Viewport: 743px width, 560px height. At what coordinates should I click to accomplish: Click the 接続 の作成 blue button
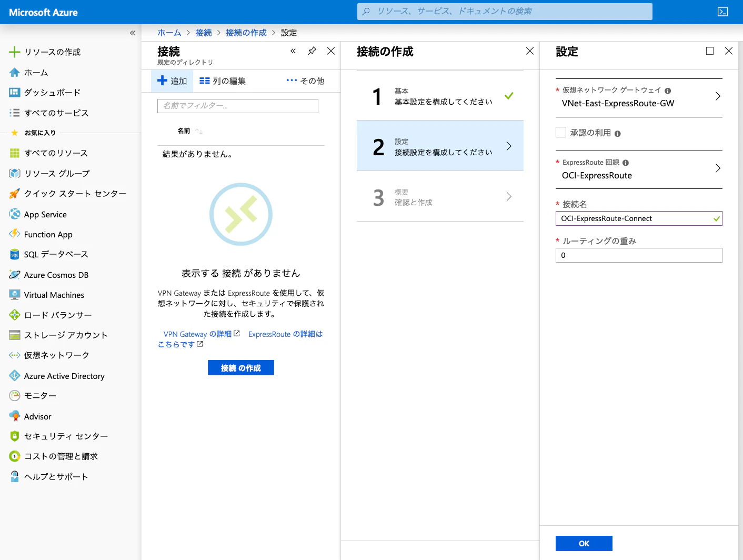[x=241, y=368]
